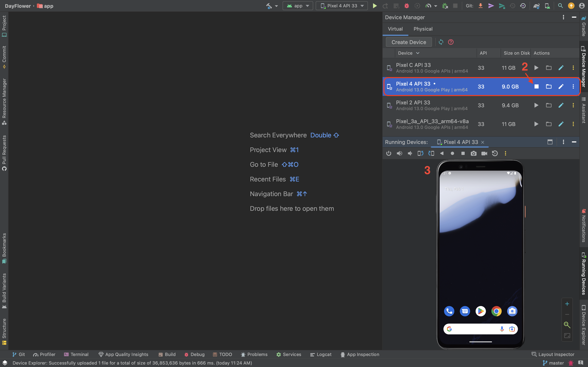
Task: Stop the running Pixel 4 API 33 emulator
Action: (x=537, y=87)
